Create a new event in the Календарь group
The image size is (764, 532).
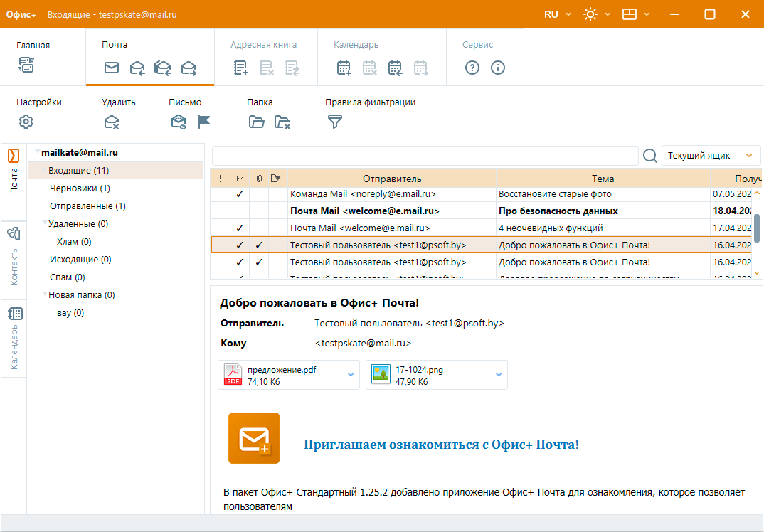344,68
